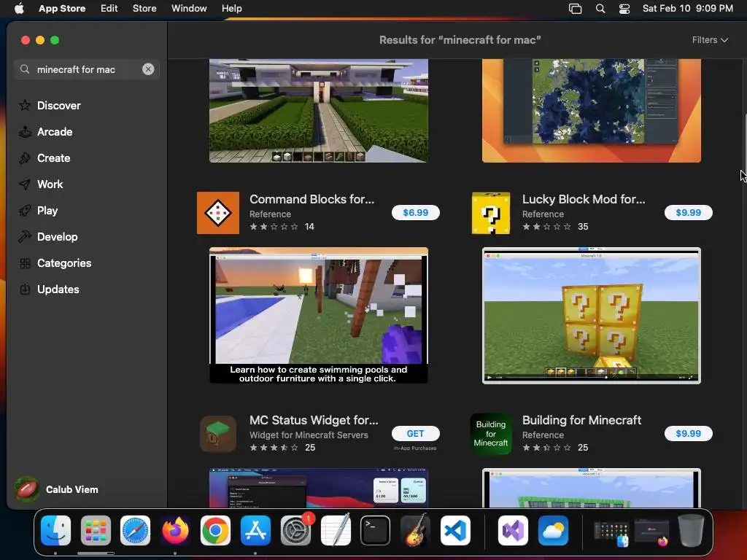Open Building for Minecraft app icon

491,434
